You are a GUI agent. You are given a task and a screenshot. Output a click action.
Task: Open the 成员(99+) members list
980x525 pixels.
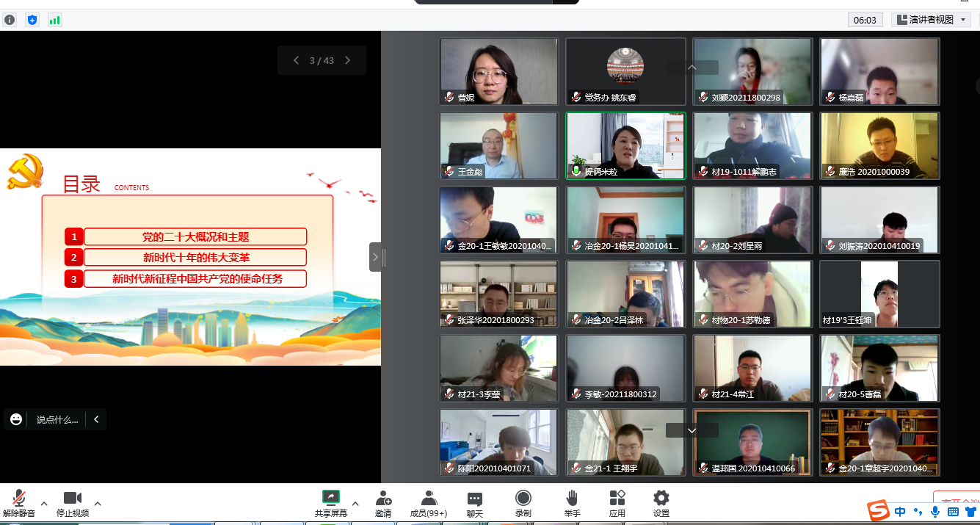[x=429, y=503]
